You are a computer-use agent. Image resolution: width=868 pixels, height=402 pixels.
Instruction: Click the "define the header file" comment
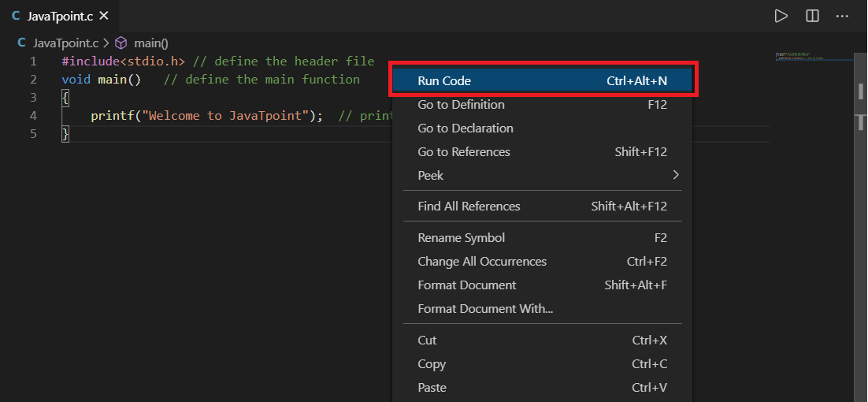284,61
